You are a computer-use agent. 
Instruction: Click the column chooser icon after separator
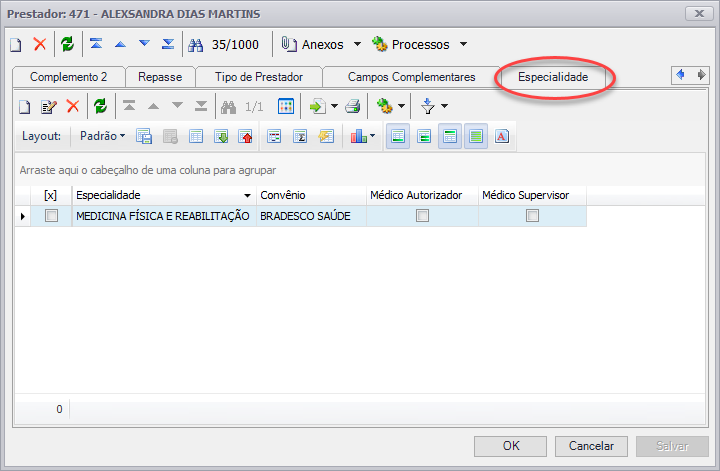click(274, 136)
